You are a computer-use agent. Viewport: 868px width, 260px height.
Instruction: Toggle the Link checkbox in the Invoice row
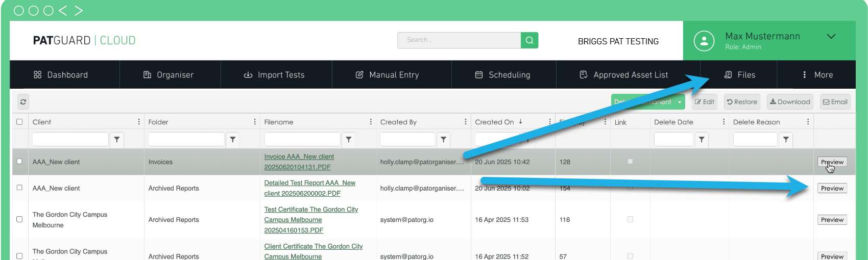630,161
